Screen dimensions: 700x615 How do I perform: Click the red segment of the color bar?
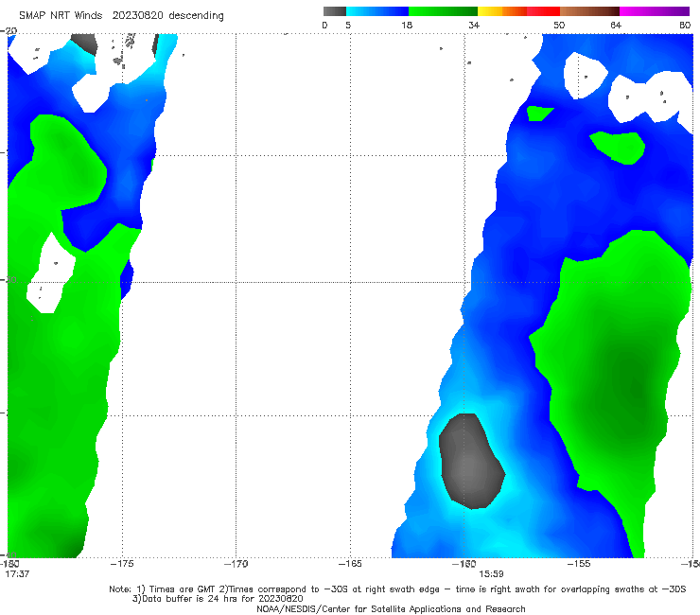click(543, 11)
